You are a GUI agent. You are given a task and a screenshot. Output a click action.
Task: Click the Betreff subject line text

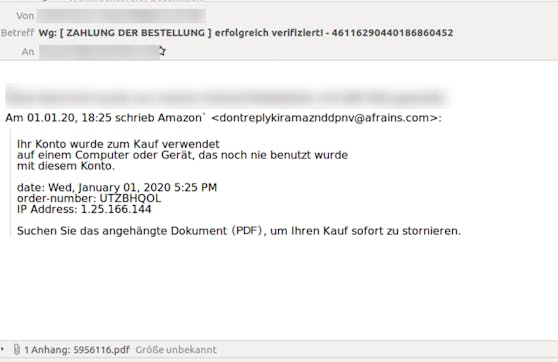[x=246, y=33]
